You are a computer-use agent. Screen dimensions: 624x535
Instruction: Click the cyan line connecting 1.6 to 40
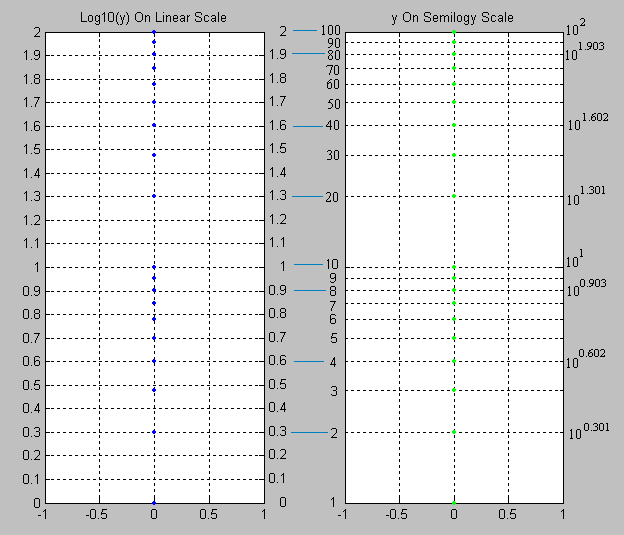pos(307,126)
